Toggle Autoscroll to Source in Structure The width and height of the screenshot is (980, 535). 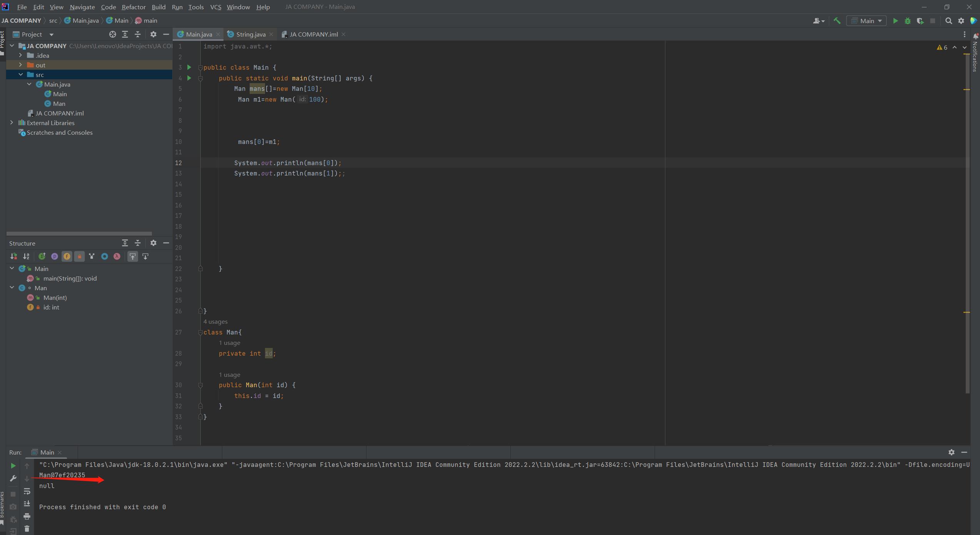tap(133, 256)
